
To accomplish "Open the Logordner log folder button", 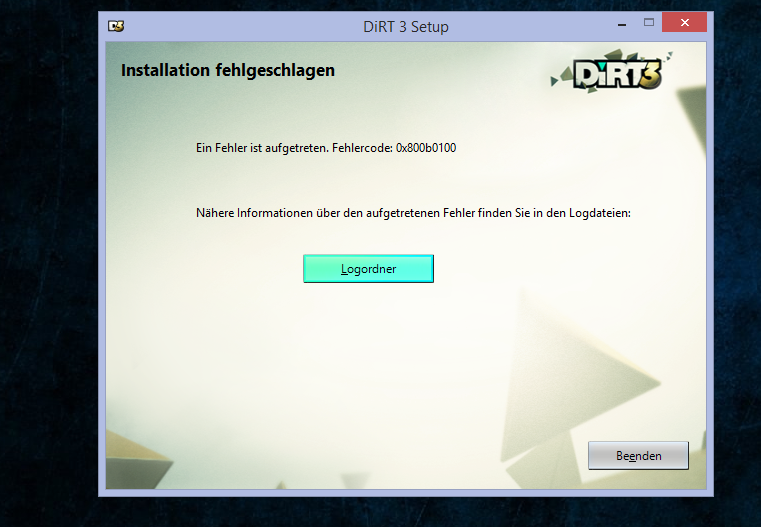I will [368, 268].
